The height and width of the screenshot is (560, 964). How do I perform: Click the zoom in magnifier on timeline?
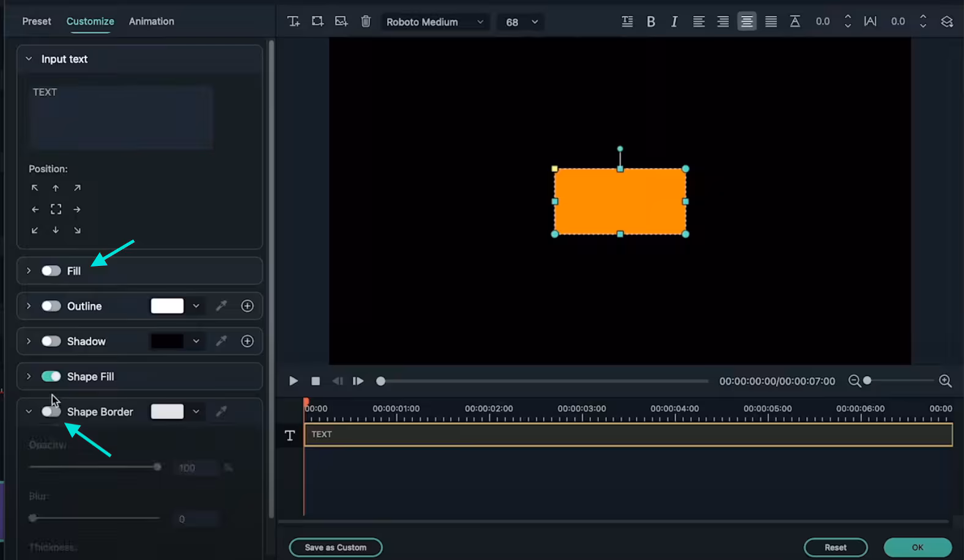pos(945,381)
